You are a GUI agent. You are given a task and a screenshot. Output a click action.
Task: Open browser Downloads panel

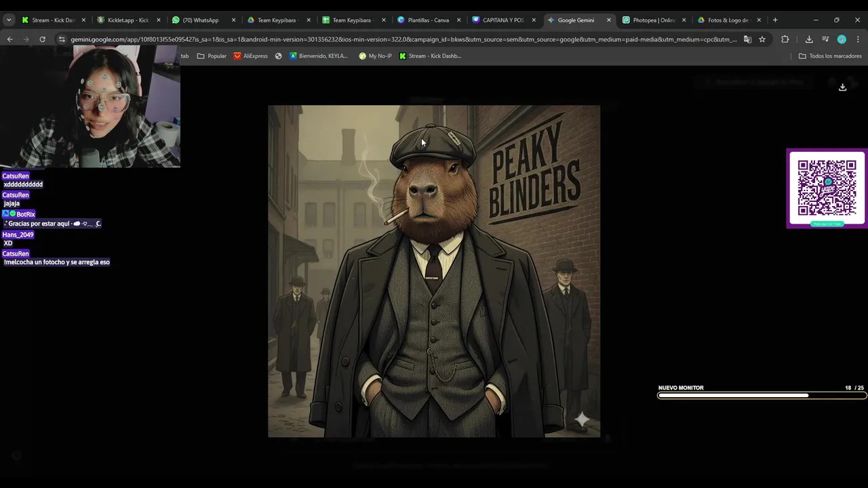pyautogui.click(x=809, y=39)
